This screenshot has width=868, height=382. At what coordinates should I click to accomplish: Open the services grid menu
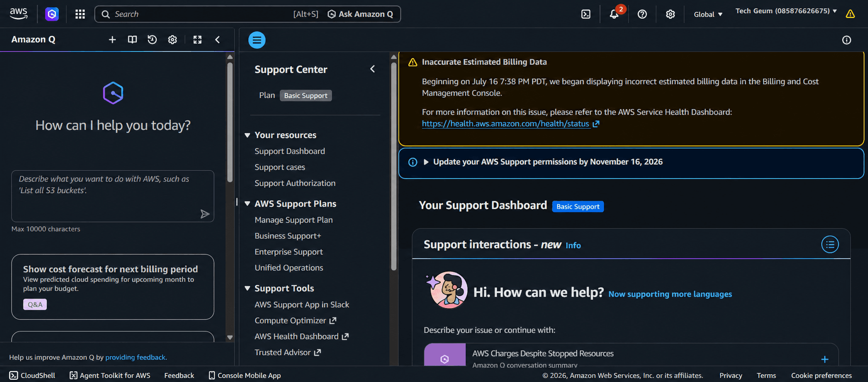pos(80,14)
